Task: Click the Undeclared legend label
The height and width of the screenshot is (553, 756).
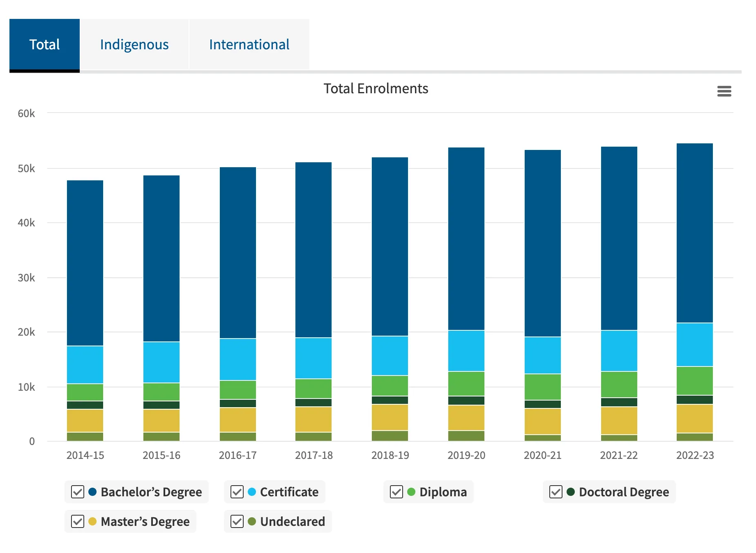Action: (292, 521)
